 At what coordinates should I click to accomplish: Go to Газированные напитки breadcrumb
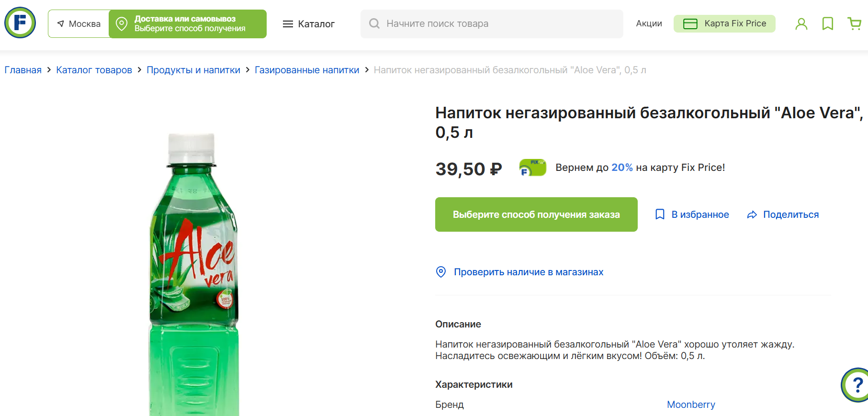[306, 70]
